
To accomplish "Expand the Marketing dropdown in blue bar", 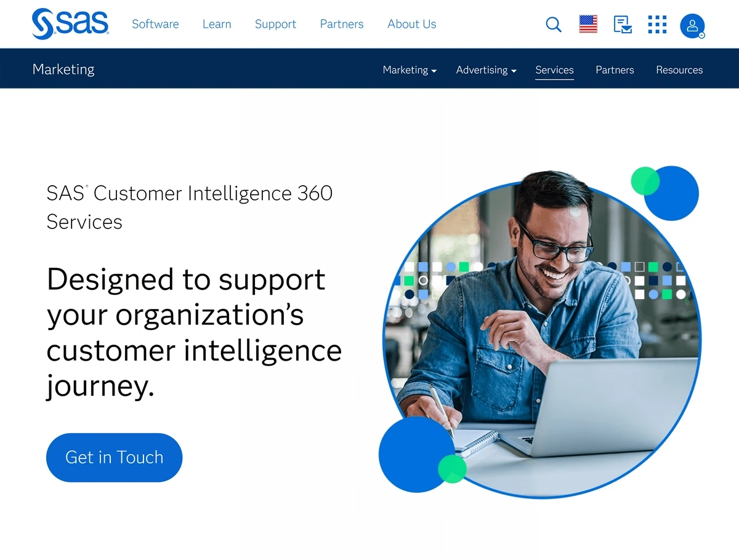I will point(410,70).
